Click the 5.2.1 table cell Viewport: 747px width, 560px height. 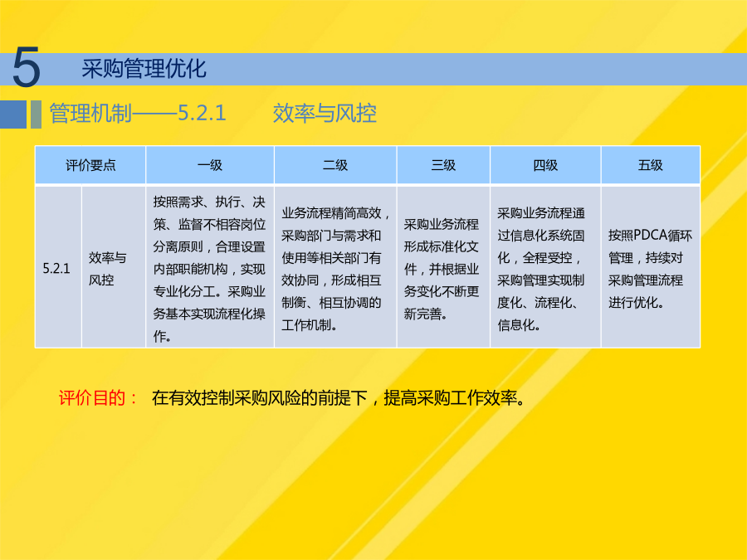click(58, 267)
